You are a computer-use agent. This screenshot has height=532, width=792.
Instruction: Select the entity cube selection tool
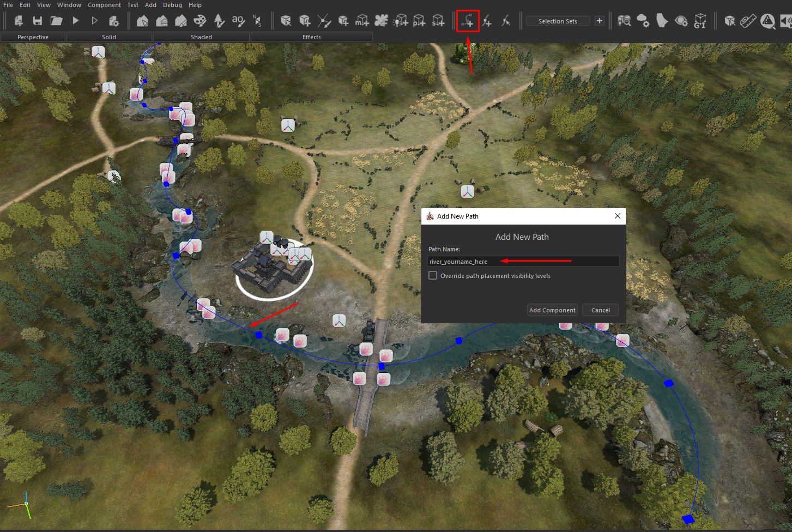click(x=286, y=21)
